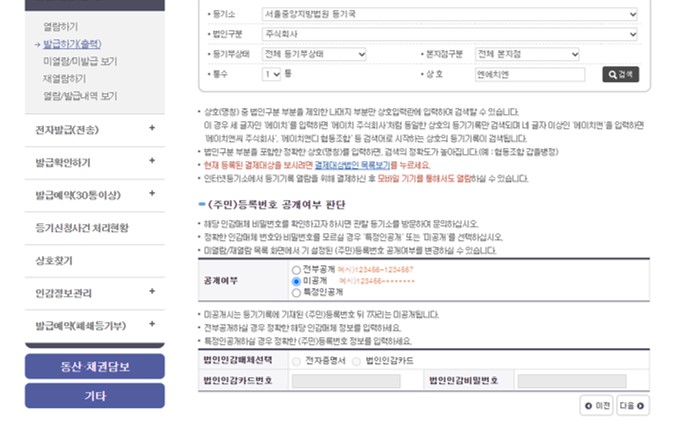Click the 법인인감매체선택 label

point(238,360)
